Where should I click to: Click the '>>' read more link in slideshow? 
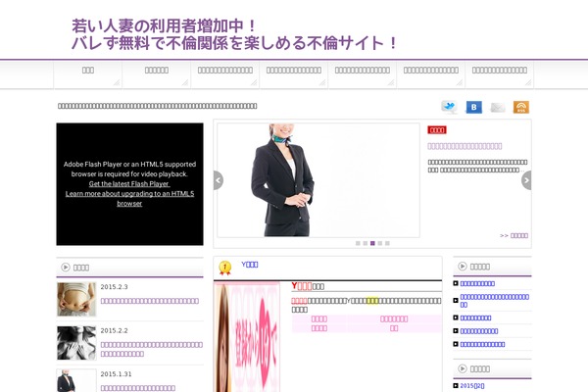tap(514, 235)
